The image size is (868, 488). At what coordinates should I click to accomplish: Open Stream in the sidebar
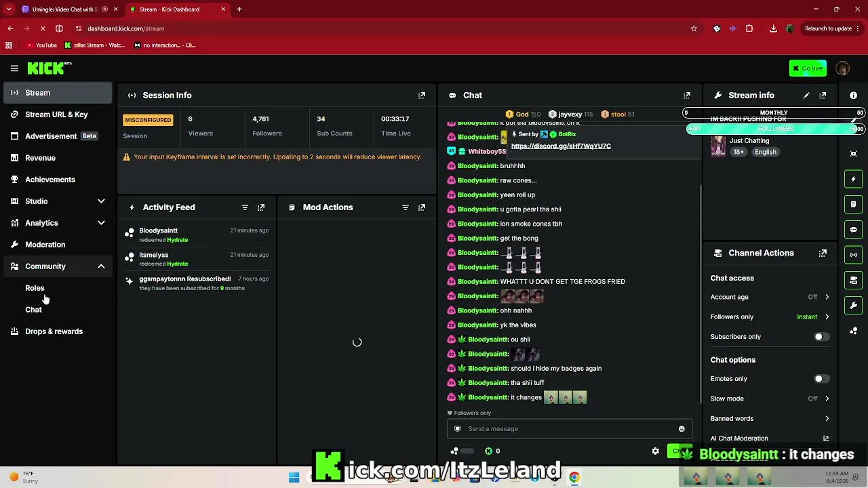57,93
